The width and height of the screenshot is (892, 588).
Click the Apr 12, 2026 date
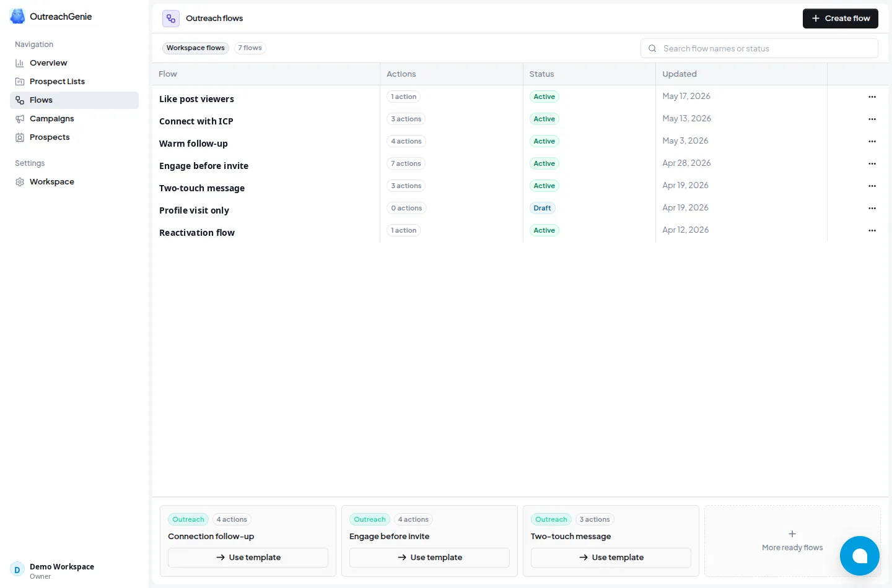[x=686, y=230]
